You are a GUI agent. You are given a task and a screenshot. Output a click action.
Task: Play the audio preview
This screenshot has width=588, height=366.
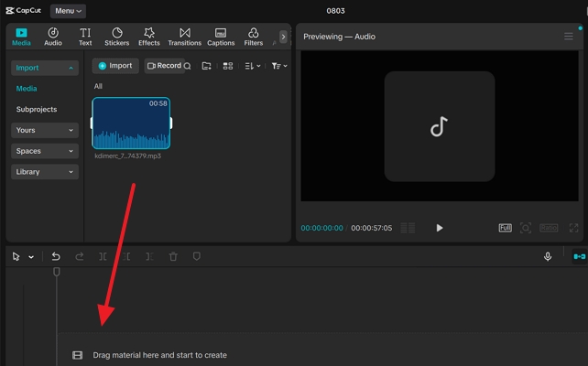click(440, 228)
